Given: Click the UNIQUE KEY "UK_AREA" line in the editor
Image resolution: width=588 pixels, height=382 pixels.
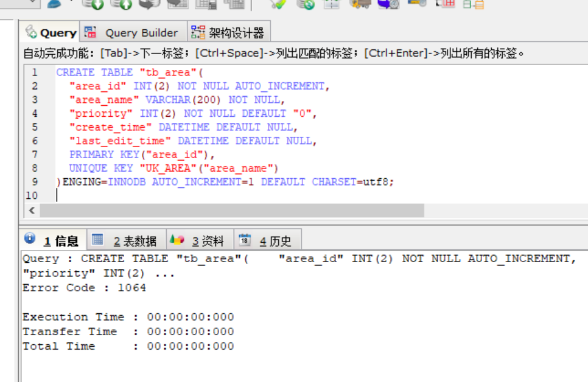Looking at the screenshot, I should click(x=173, y=168).
